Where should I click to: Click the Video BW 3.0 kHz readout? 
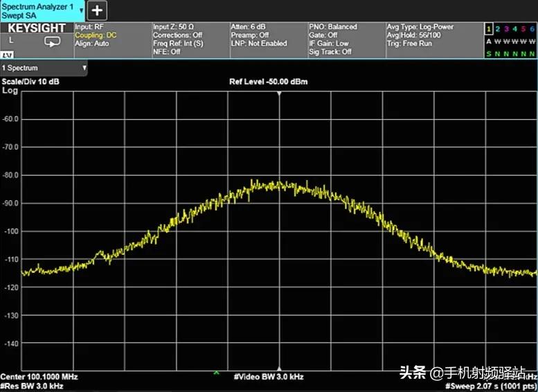tap(269, 377)
